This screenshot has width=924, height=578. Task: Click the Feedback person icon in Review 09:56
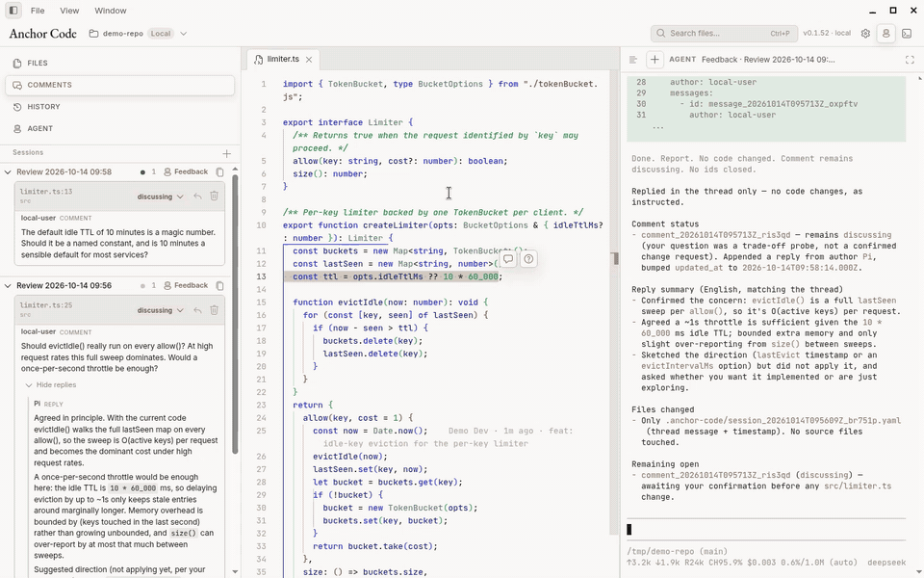click(x=167, y=286)
